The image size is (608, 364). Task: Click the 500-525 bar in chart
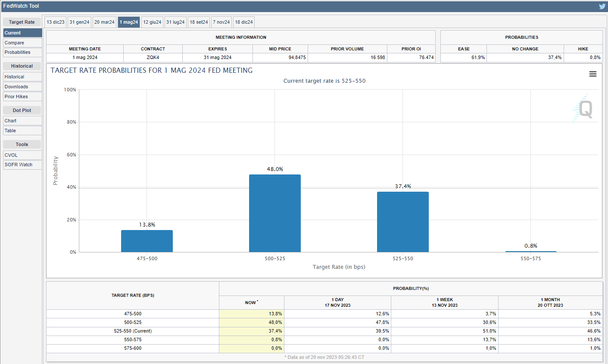tap(275, 213)
